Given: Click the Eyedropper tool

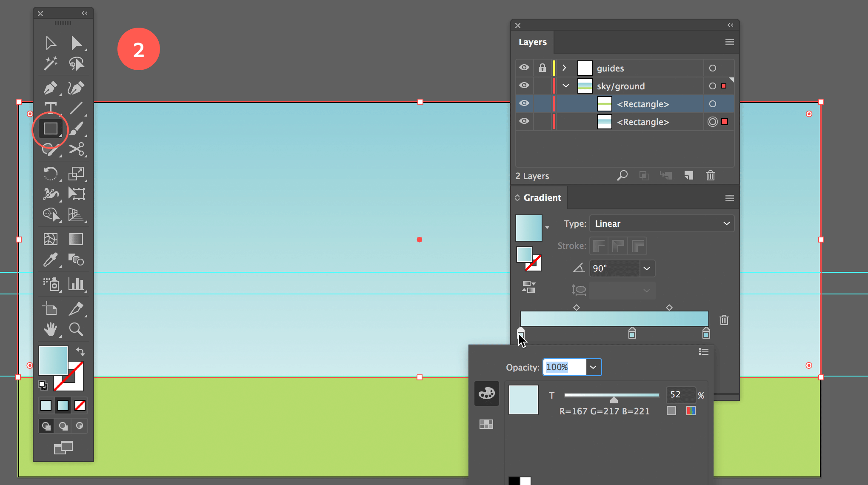Looking at the screenshot, I should click(50, 260).
